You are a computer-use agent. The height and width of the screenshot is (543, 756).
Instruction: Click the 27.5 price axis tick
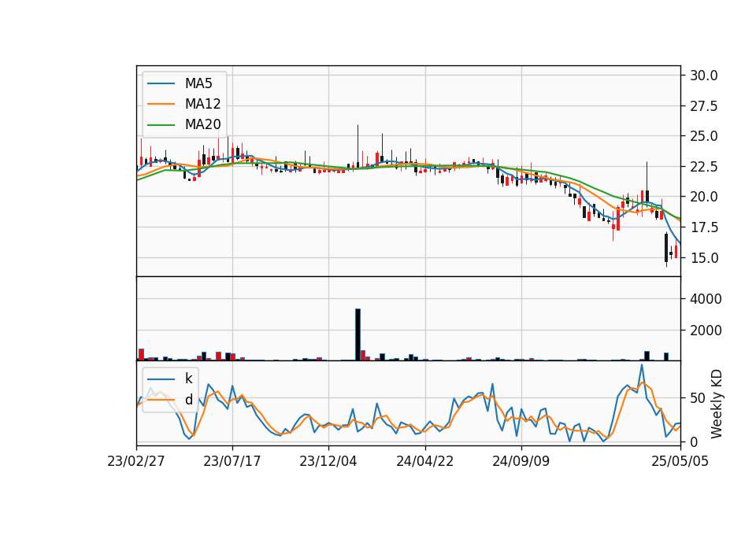[704, 106]
